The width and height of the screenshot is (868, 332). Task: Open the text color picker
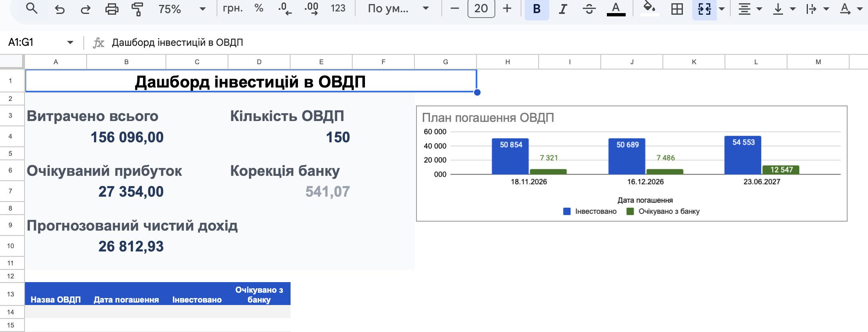tap(616, 9)
